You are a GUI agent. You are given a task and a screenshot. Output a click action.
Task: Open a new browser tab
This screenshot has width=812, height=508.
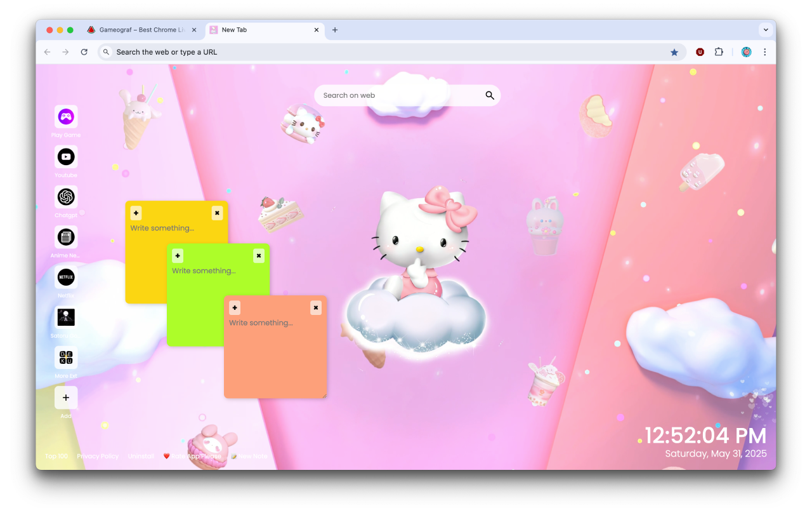(335, 29)
